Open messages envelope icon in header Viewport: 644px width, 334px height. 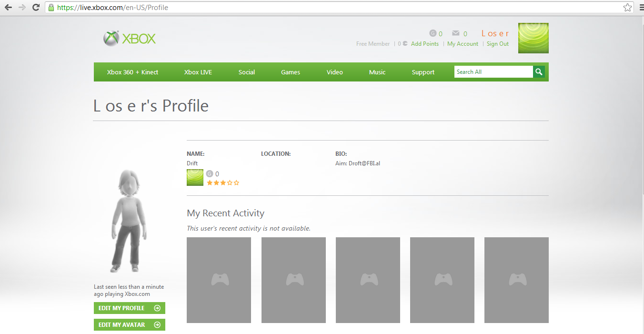(x=456, y=33)
